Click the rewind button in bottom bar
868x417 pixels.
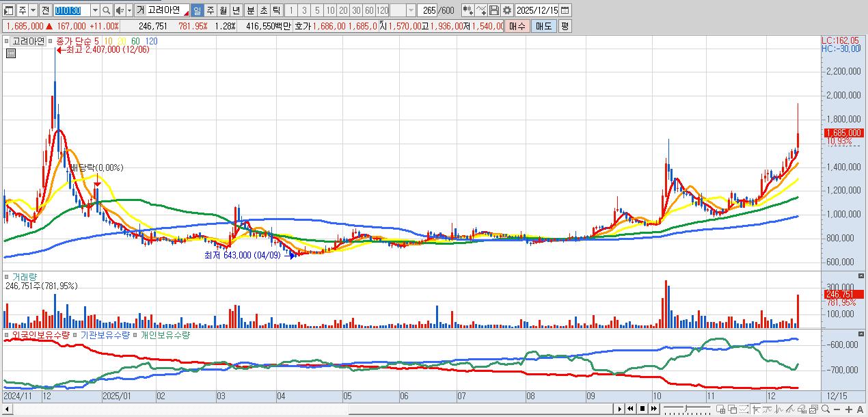[x=631, y=409]
